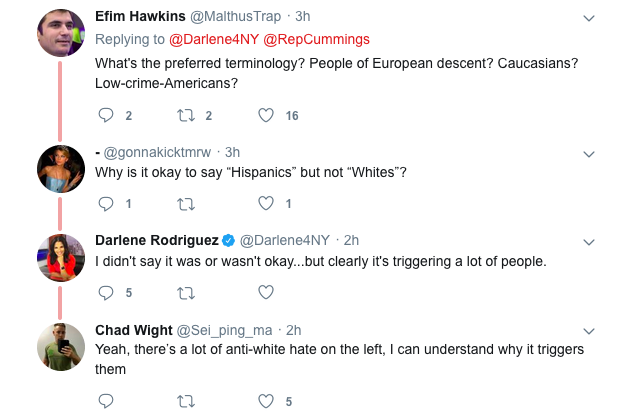Reply to Darlene Rodriguez's tweet
The width and height of the screenshot is (631, 417).
coord(106,293)
